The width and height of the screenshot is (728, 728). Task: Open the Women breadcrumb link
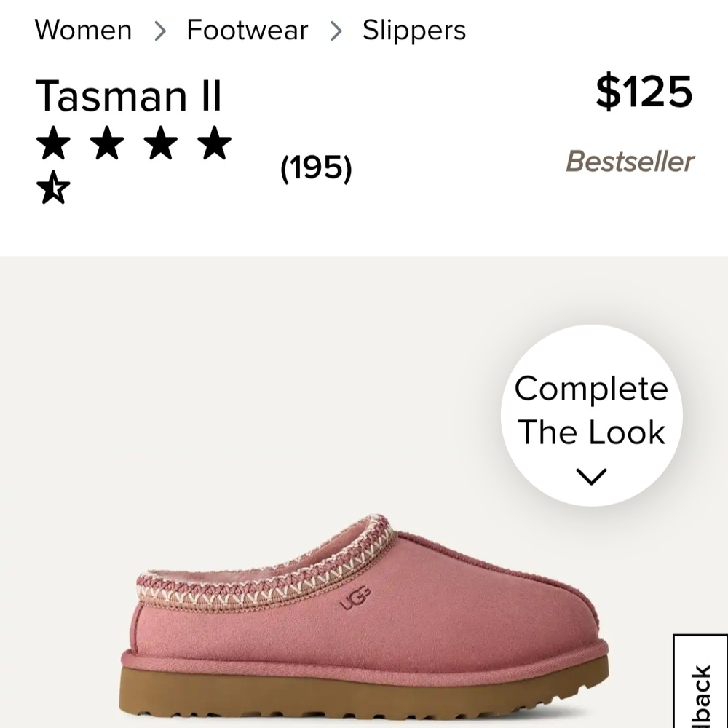[x=83, y=31]
